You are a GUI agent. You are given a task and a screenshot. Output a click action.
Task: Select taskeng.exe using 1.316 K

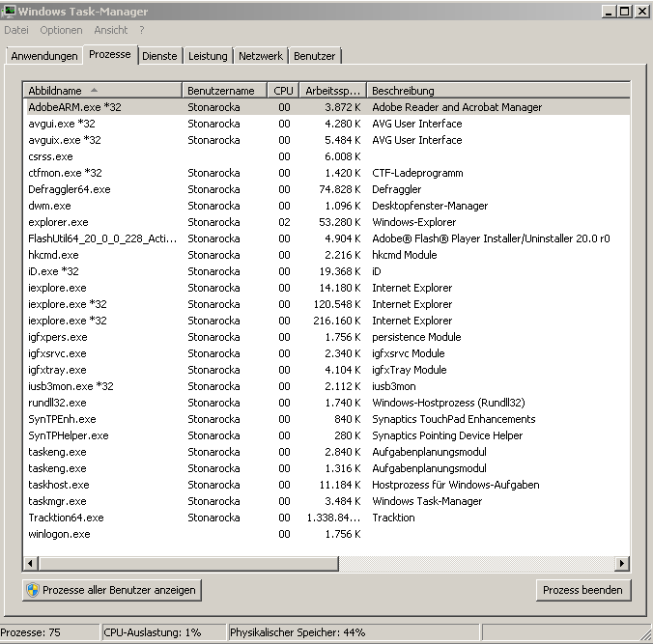326,468
